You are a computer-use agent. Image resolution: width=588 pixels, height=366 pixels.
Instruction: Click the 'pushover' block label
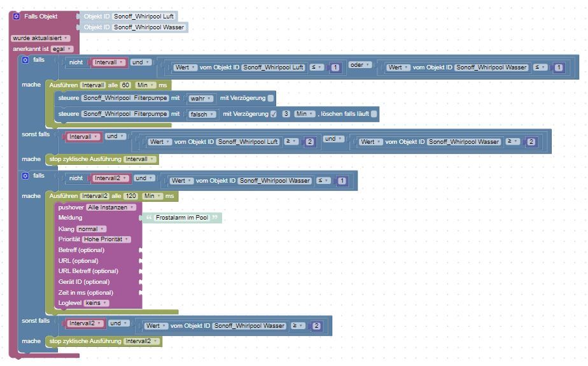(x=71, y=208)
